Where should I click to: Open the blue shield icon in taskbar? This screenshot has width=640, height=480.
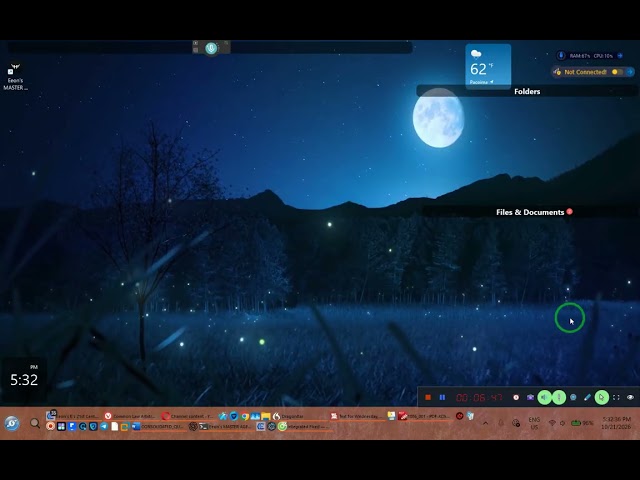(x=234, y=416)
